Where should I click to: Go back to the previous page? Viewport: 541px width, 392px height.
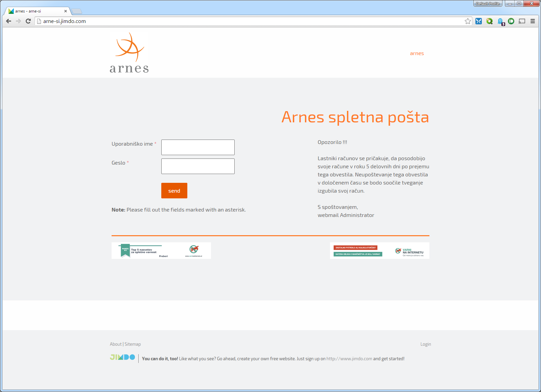click(9, 21)
